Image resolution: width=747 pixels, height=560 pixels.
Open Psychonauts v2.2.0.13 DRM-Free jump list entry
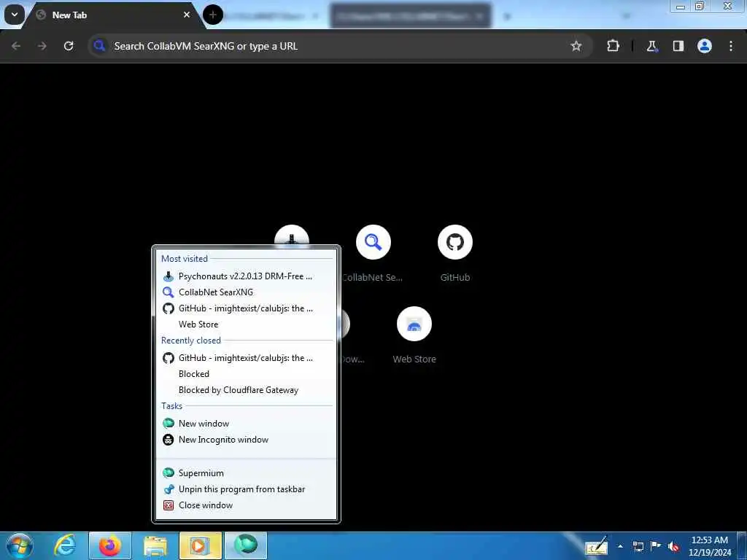point(246,276)
